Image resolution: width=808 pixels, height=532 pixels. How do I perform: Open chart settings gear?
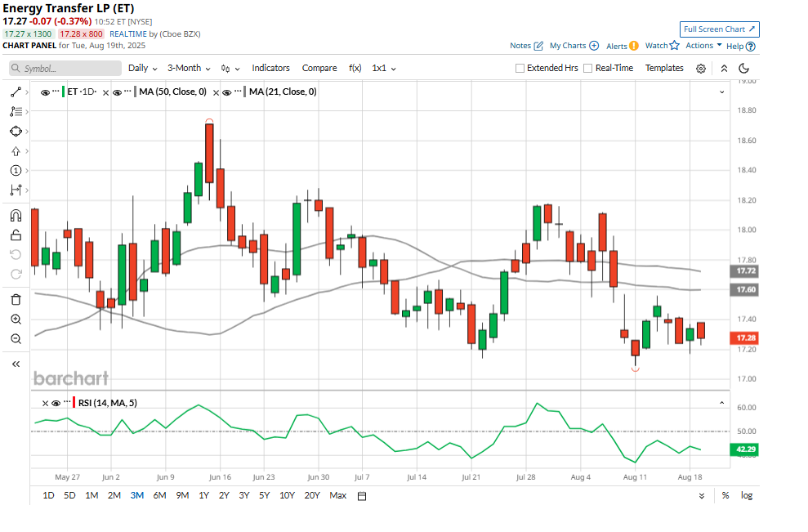[701, 69]
